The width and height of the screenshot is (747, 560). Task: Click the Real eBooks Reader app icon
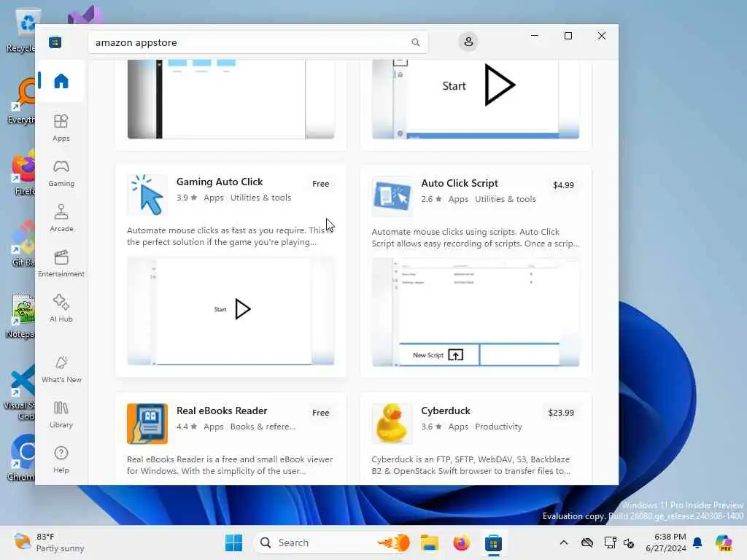[147, 424]
